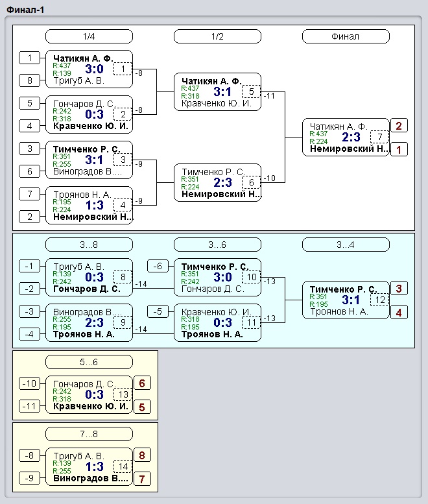Click the dashed match number 13 box

tap(123, 394)
